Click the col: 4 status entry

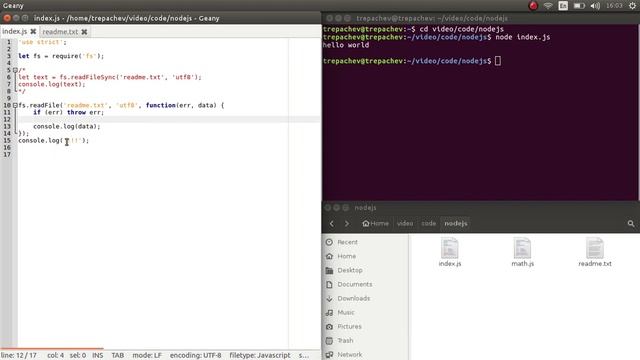(56, 355)
